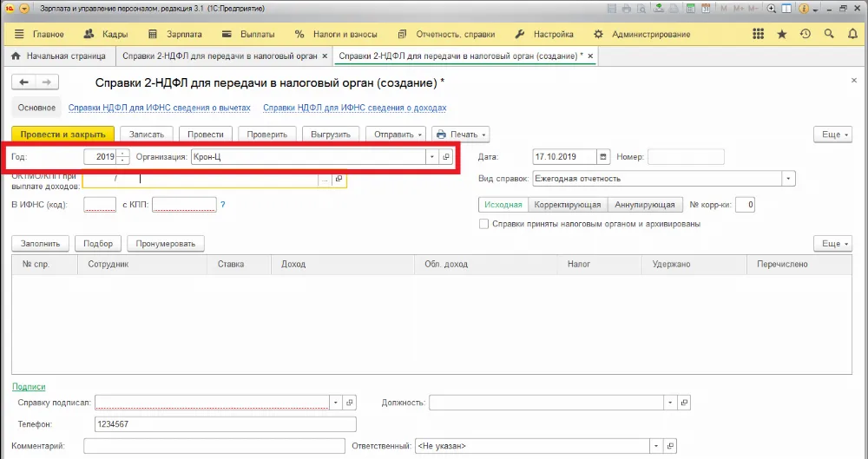Open the global search magnifier icon
This screenshot has height=459, width=868.
[x=829, y=35]
